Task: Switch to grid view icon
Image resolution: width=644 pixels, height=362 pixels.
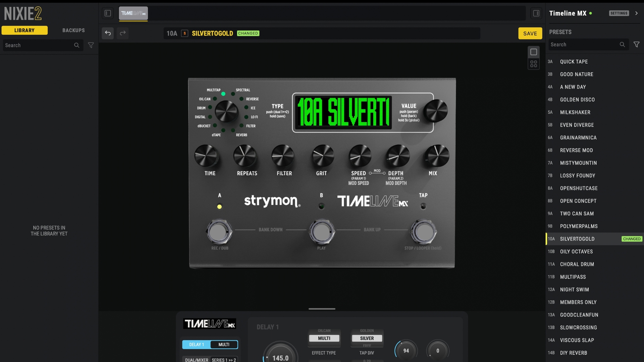Action: (534, 64)
